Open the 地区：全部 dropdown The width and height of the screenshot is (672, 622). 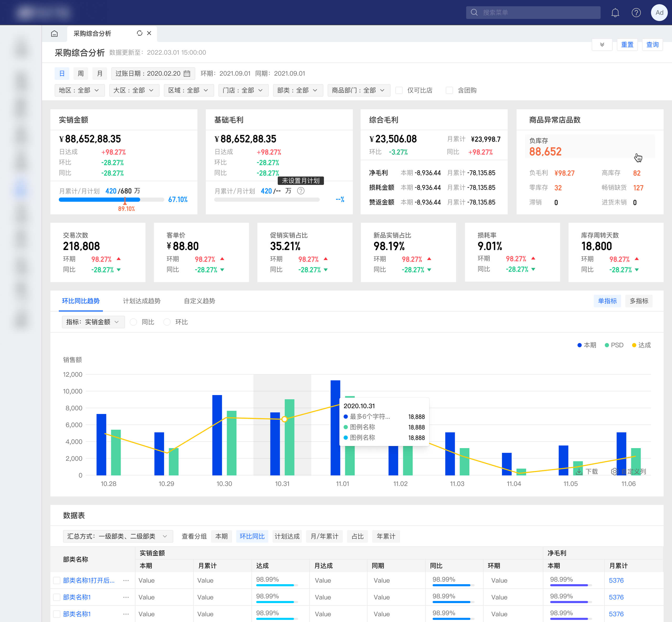pos(79,90)
